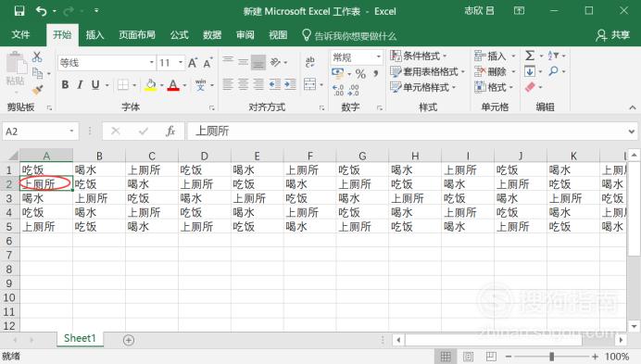The width and height of the screenshot is (641, 364).
Task: Decrease font size with small A
Action: point(207,63)
